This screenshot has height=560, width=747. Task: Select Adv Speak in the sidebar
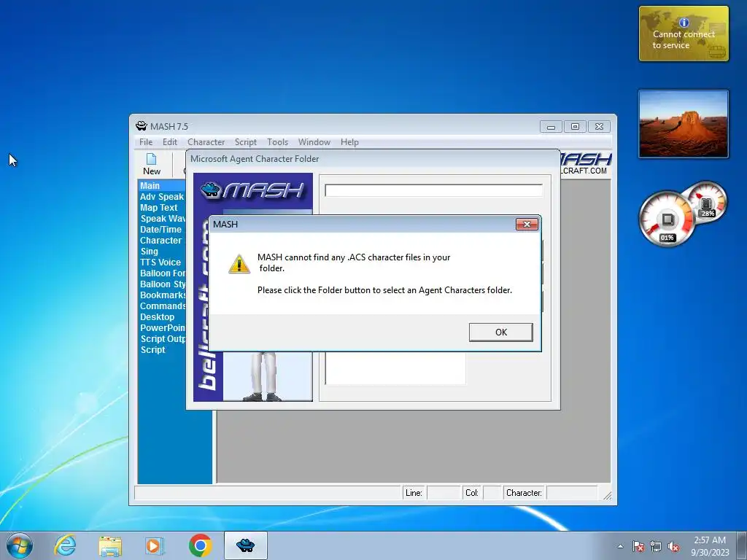click(162, 197)
